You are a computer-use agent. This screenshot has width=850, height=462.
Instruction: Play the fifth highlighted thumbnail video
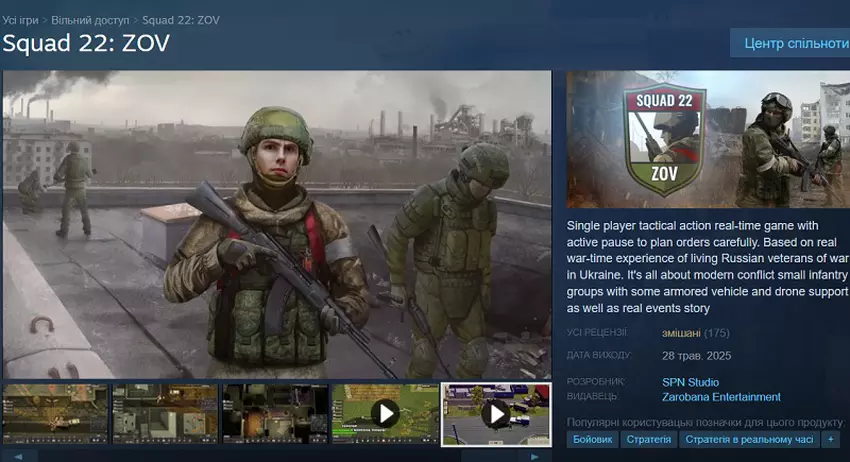coord(496,413)
